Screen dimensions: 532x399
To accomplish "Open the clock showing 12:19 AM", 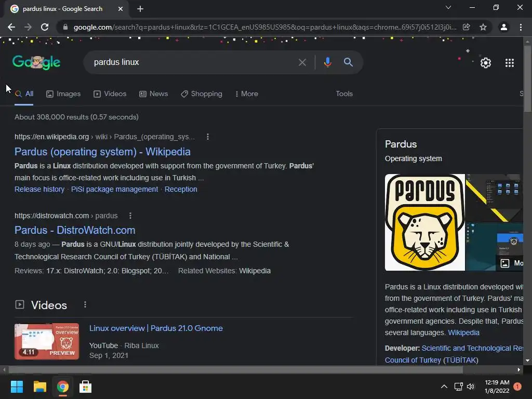I will [497, 387].
